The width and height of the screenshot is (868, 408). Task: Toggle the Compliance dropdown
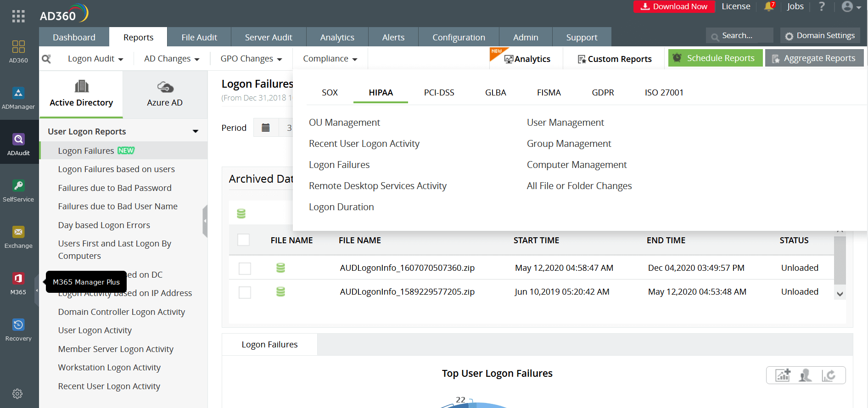[x=330, y=59]
